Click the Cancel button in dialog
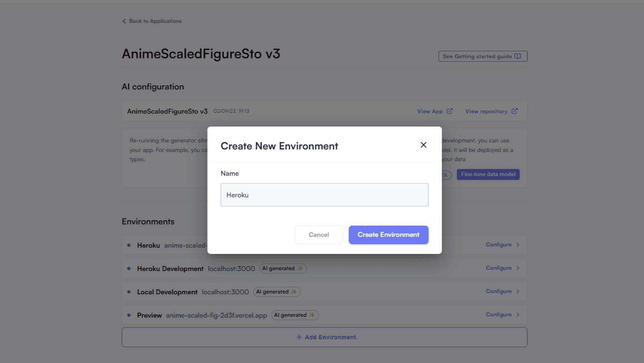This screenshot has height=363, width=644. point(319,235)
